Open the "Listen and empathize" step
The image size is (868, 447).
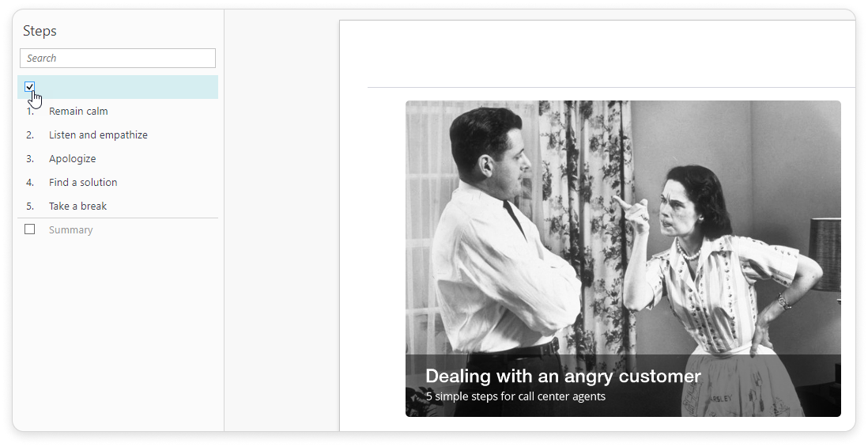point(98,135)
